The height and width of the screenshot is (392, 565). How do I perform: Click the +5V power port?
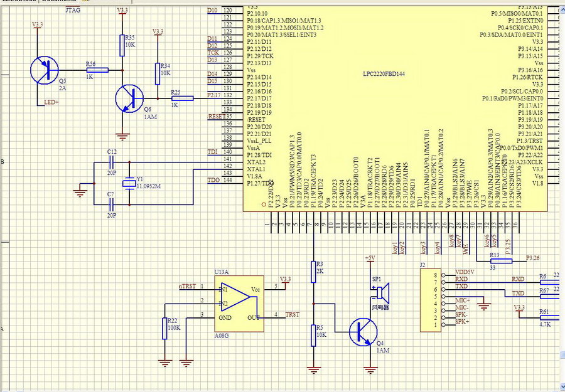click(x=370, y=258)
